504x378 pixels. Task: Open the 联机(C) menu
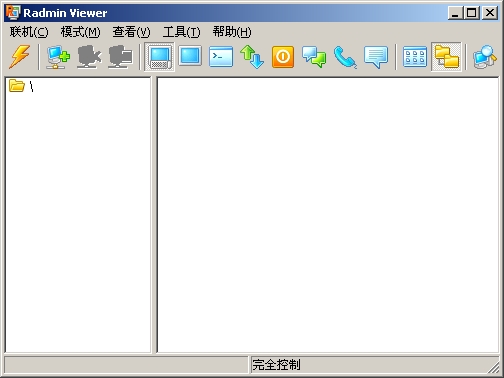coord(29,32)
